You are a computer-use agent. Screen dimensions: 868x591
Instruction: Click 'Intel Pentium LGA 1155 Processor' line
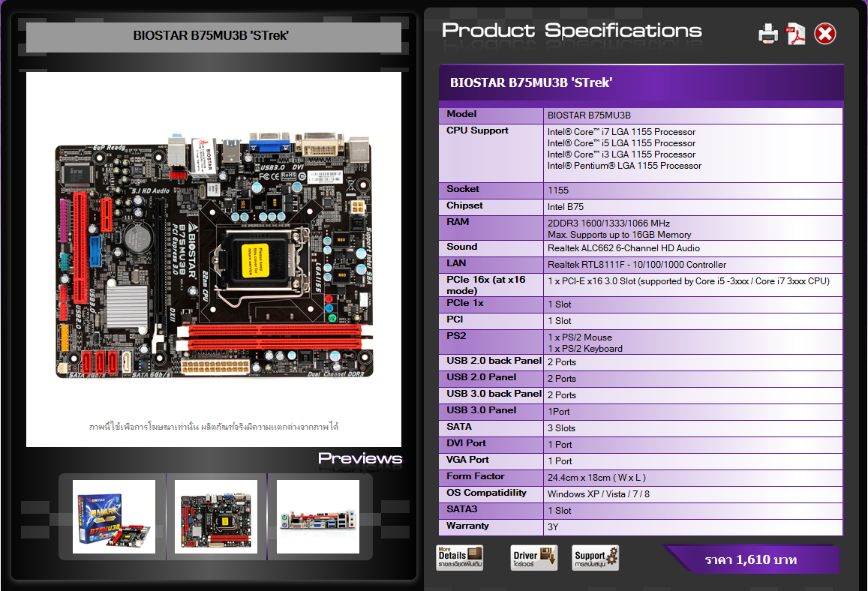point(624,166)
